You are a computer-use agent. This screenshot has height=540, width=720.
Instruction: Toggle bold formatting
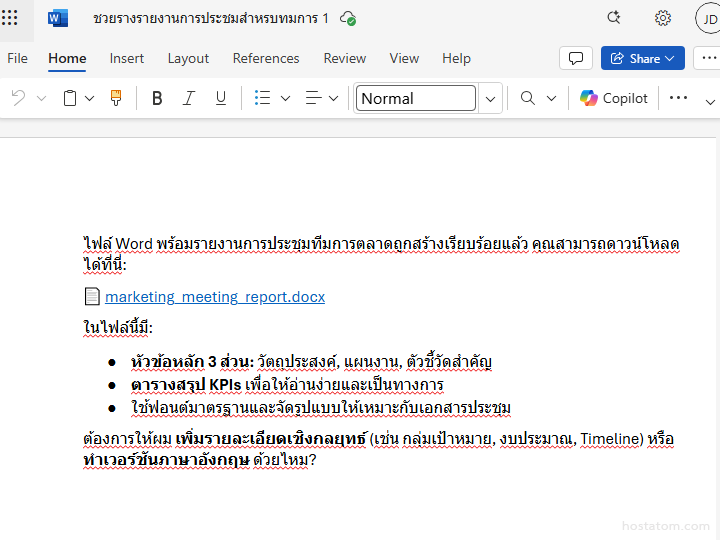tap(156, 98)
